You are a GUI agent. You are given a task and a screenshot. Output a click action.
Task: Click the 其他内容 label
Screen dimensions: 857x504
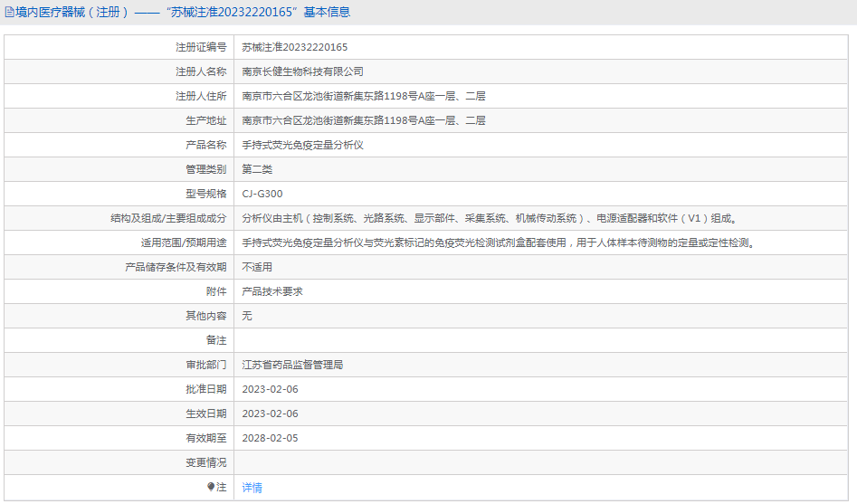[x=206, y=316]
